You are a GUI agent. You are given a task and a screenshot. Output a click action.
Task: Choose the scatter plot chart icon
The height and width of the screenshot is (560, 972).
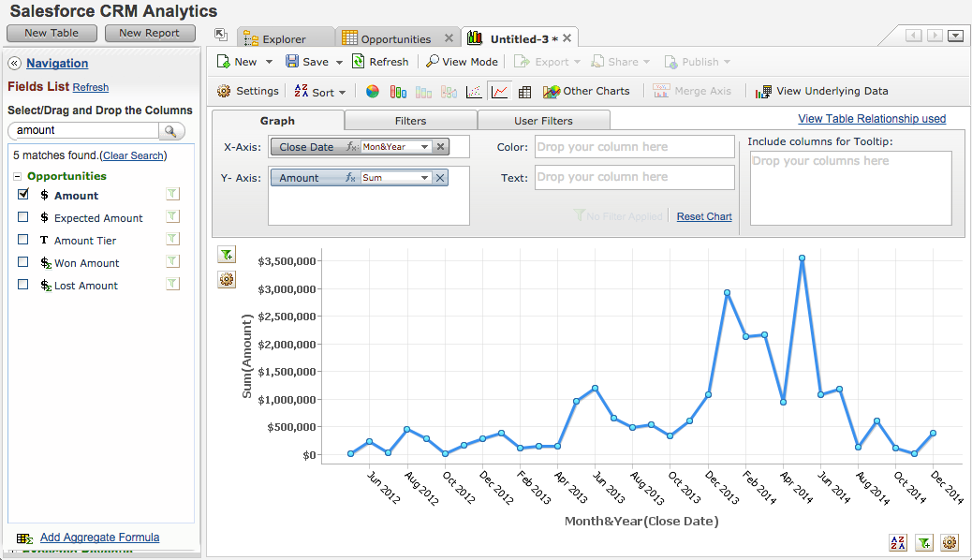[x=474, y=92]
